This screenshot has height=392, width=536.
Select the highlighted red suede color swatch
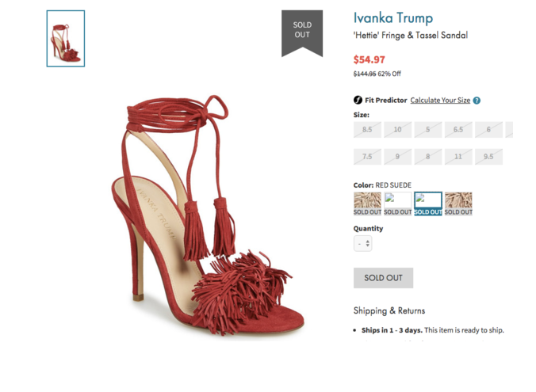(x=428, y=204)
